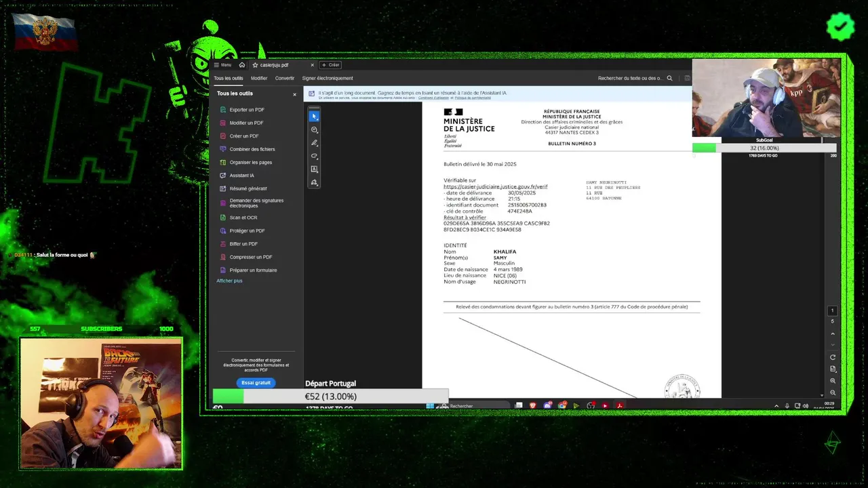Select the highlighter pen tool
Screen dimensions: 868x488
[x=314, y=143]
